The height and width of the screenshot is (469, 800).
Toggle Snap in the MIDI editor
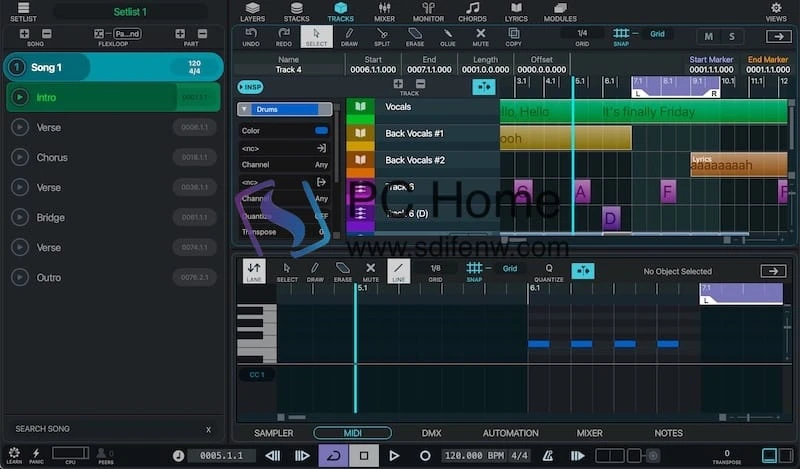(474, 271)
